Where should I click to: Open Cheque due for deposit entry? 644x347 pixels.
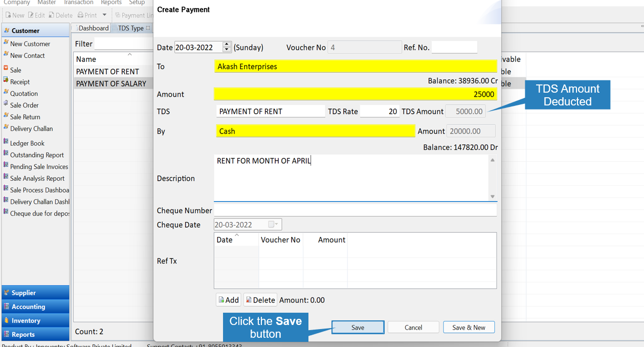(x=39, y=214)
